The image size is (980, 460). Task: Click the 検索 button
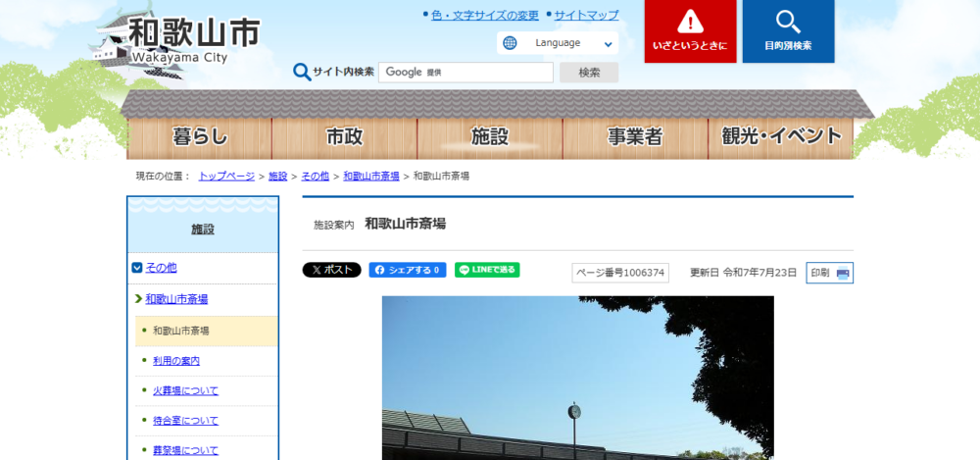tap(589, 72)
